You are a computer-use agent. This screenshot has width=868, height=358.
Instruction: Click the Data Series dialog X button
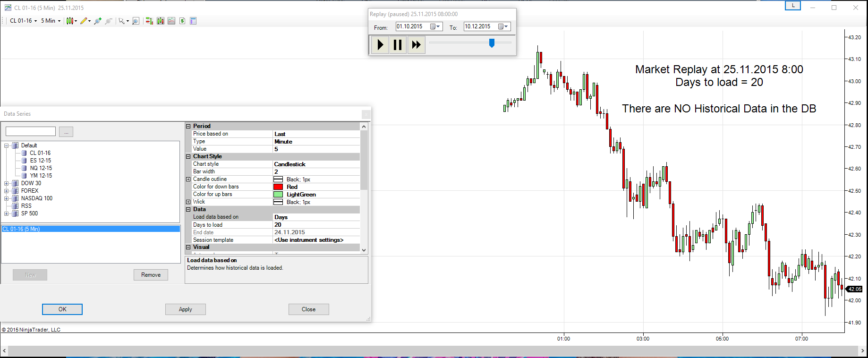point(366,114)
